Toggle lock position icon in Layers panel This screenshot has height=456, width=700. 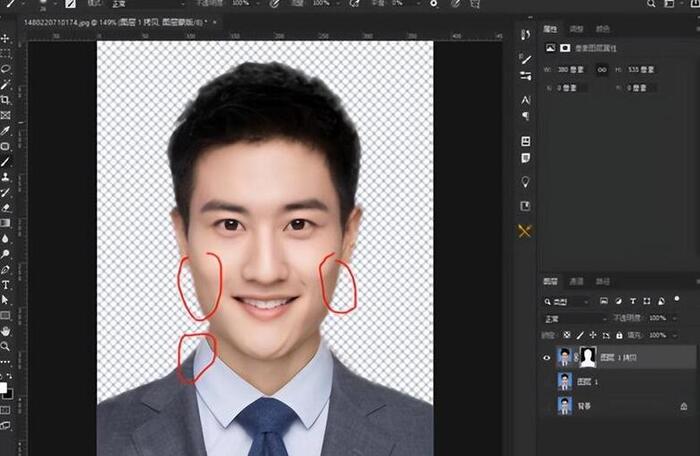pyautogui.click(x=593, y=335)
